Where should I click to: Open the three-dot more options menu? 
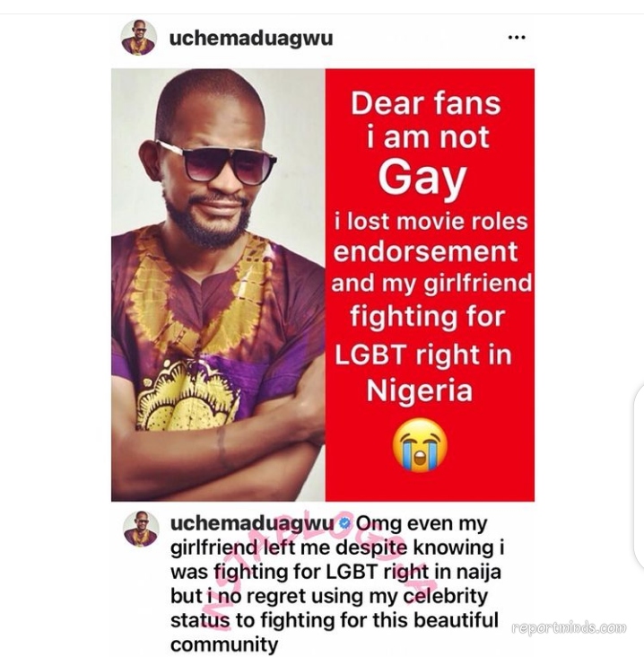pyautogui.click(x=517, y=38)
